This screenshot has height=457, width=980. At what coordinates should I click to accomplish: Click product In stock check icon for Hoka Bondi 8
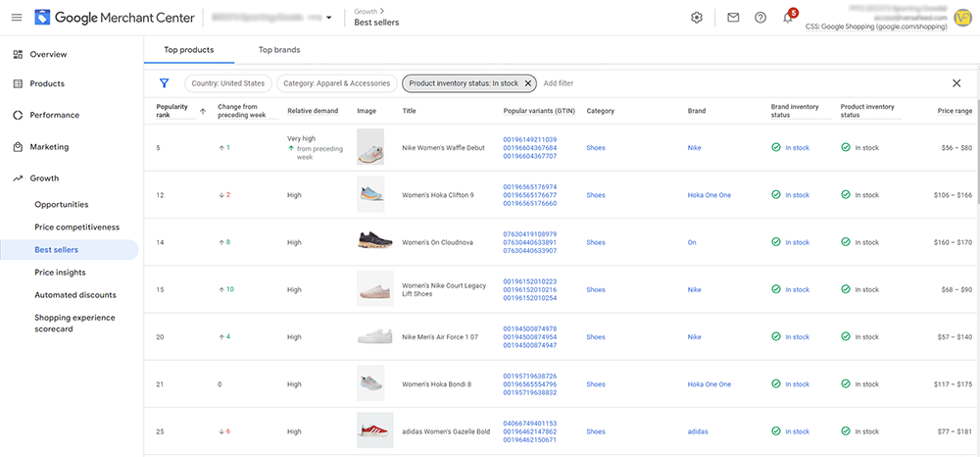coord(846,383)
